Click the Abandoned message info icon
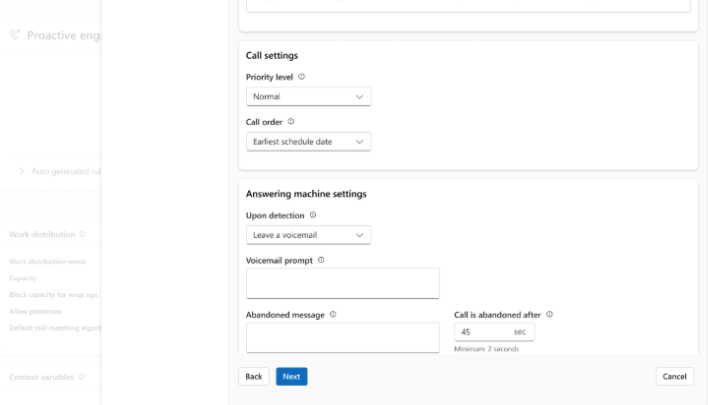 point(333,314)
